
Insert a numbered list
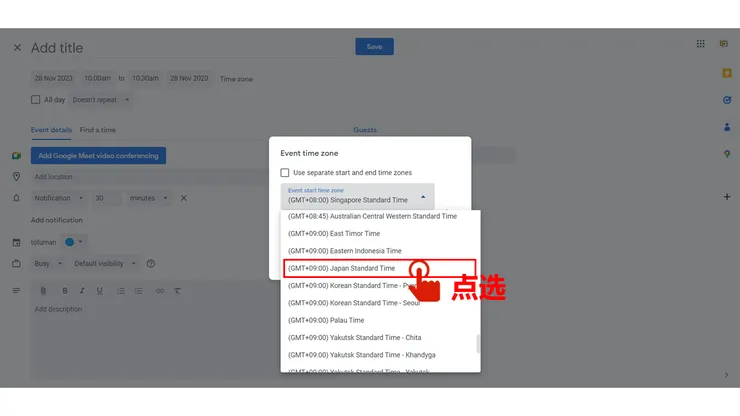click(x=121, y=291)
